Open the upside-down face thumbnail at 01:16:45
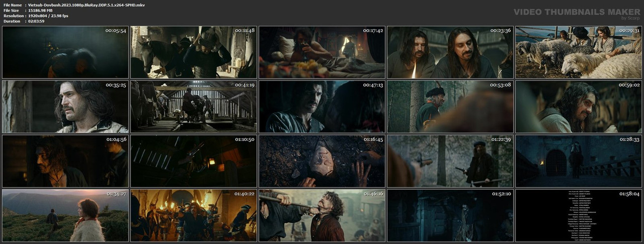 pyautogui.click(x=322, y=161)
